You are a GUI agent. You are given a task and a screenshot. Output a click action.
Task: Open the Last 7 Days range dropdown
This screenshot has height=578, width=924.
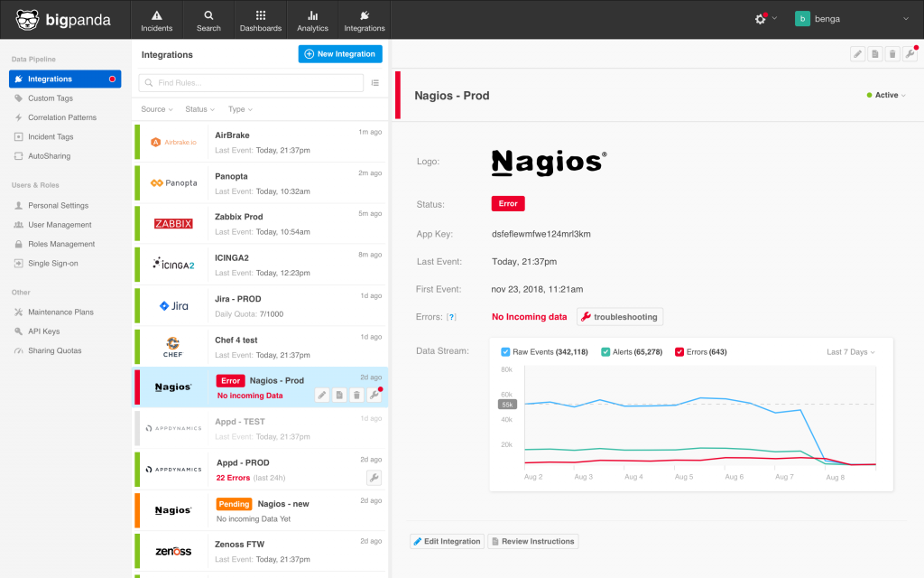tap(850, 352)
